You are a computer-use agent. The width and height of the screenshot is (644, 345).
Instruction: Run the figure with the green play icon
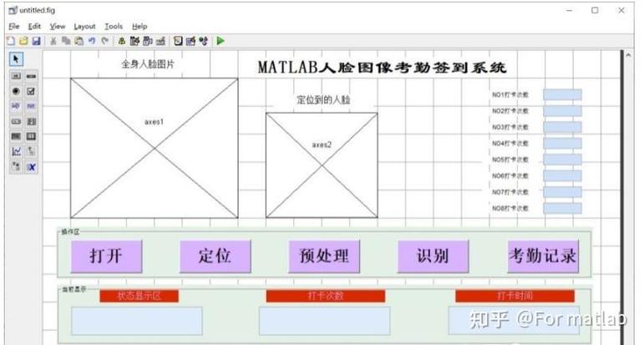pos(221,41)
